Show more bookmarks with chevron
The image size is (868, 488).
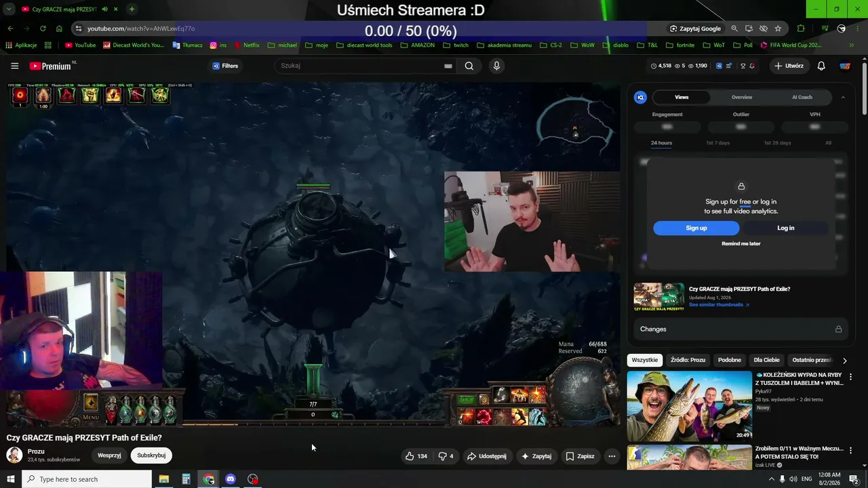click(x=852, y=45)
